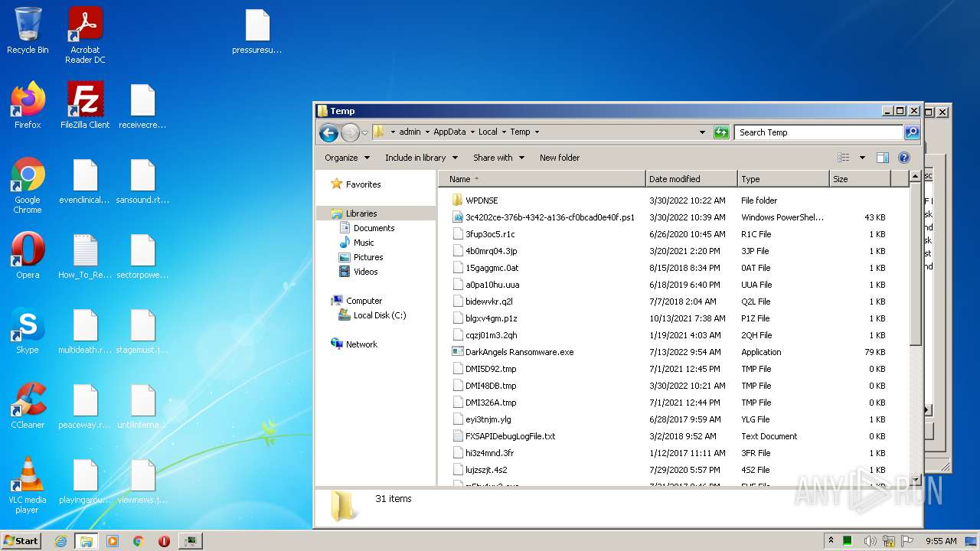Open Internet Explorer from taskbar
980x551 pixels.
60,541
